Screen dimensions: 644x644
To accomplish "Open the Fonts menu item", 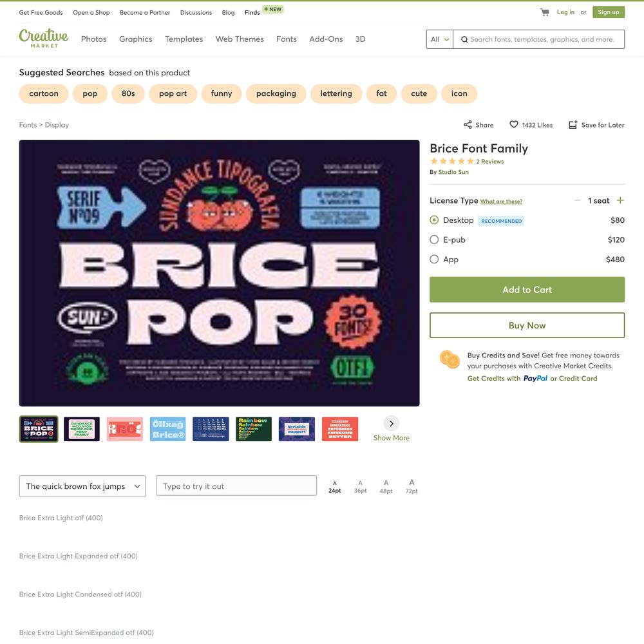I will tap(287, 39).
